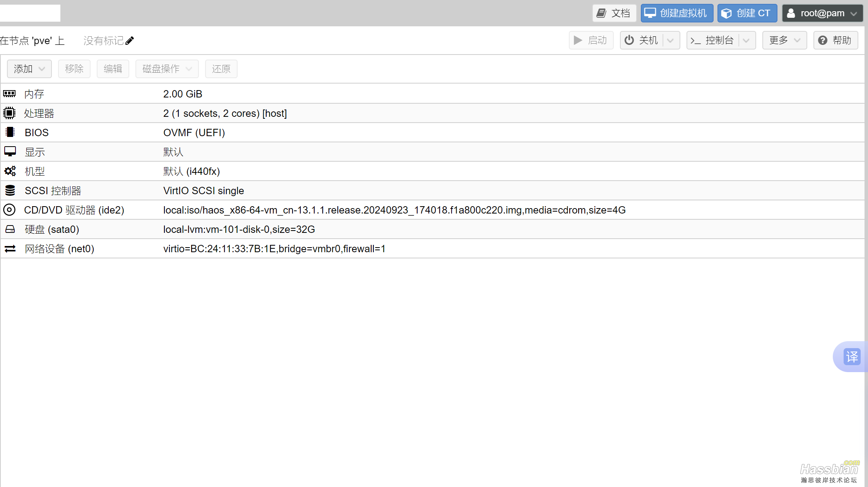Screen dimensions: 868x487
Task: Select the 'VirtIO SCSI single' value
Action: point(204,191)
